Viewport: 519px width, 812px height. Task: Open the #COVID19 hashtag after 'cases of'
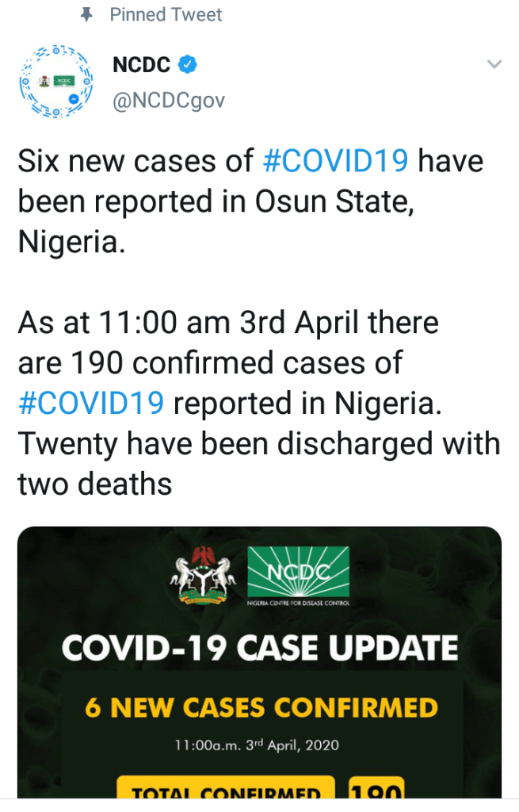point(335,162)
